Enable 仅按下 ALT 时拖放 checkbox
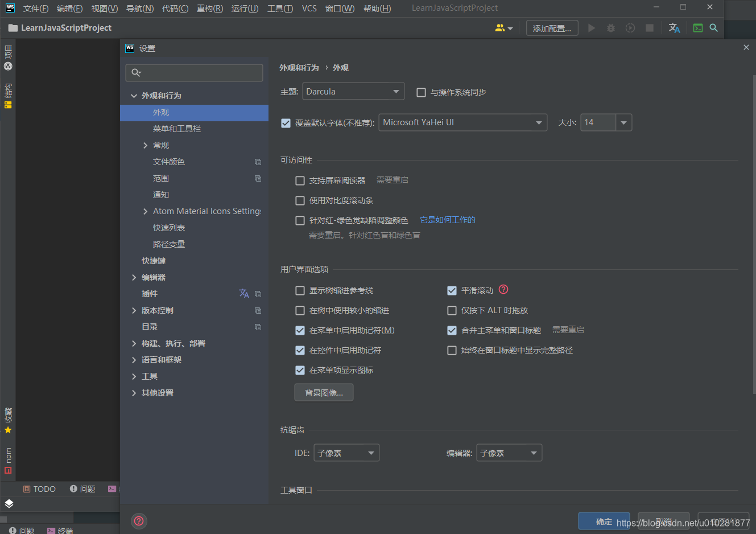756x534 pixels. (452, 310)
